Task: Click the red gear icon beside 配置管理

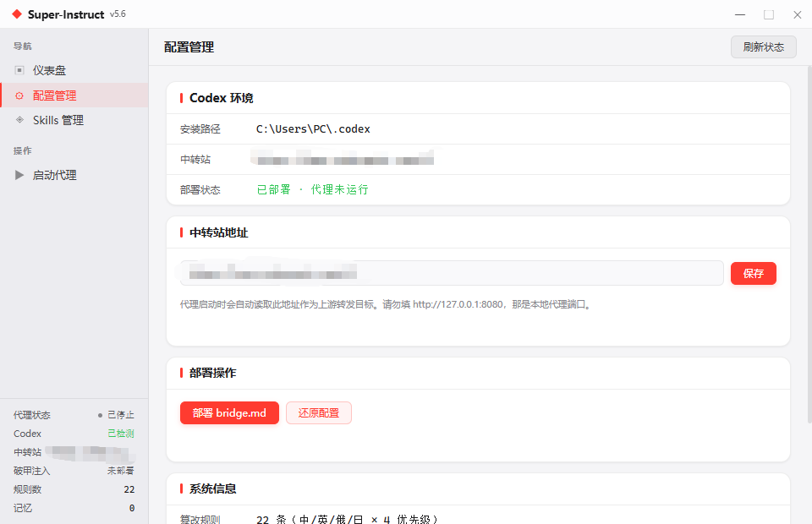Action: [19, 96]
